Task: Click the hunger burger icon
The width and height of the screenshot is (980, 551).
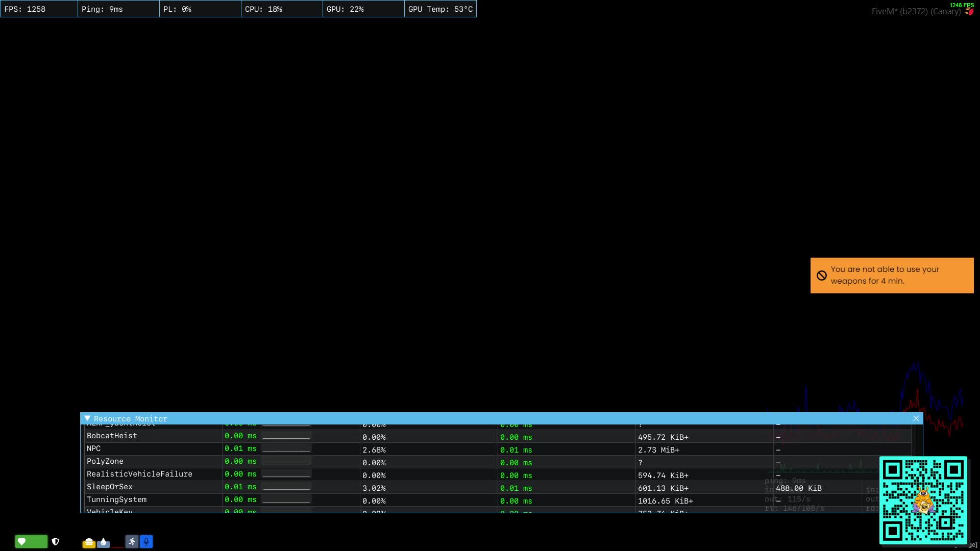Action: [x=89, y=543]
